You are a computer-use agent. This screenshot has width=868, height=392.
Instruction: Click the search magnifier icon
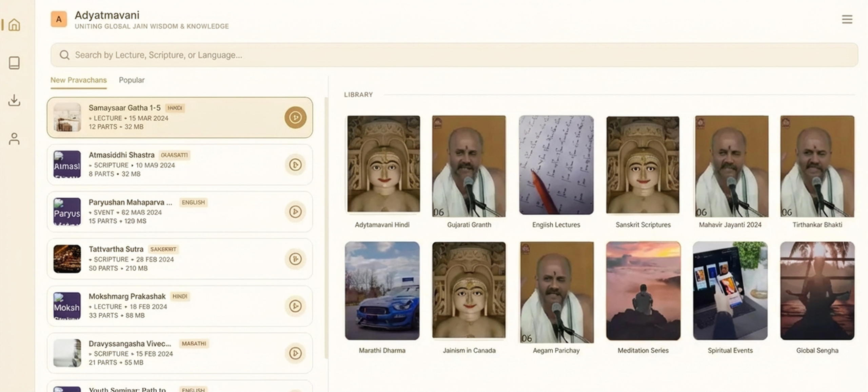coord(64,55)
